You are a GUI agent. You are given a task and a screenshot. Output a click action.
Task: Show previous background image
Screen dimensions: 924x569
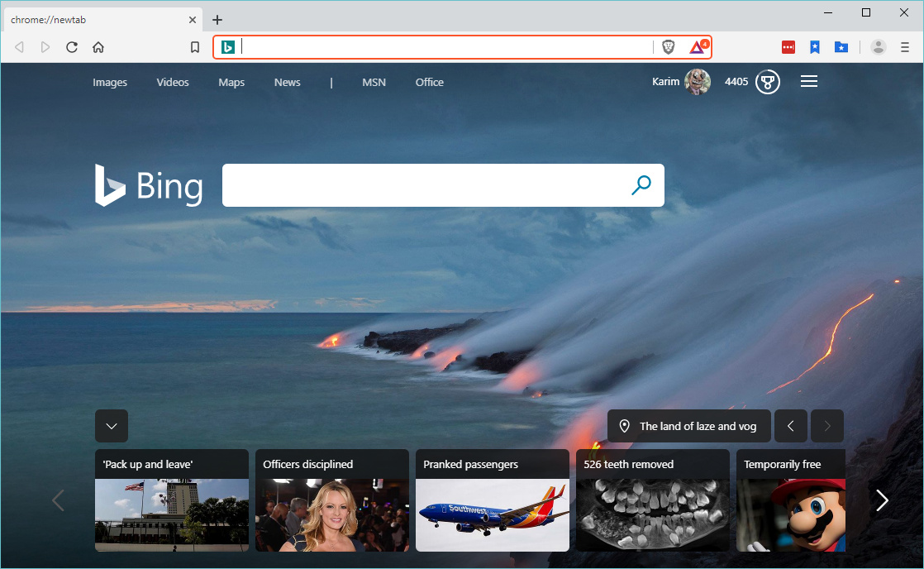click(791, 426)
